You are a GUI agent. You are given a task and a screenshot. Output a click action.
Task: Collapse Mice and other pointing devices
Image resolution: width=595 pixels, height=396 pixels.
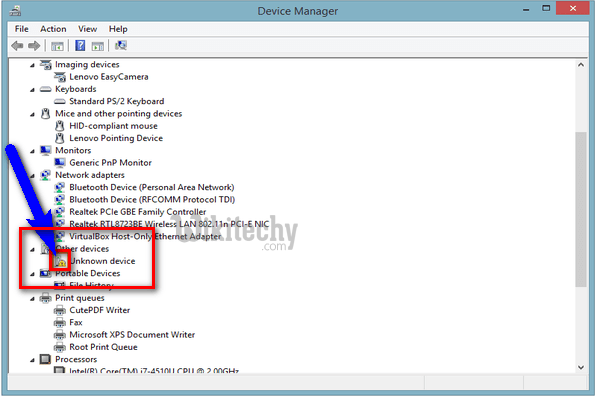pos(32,115)
